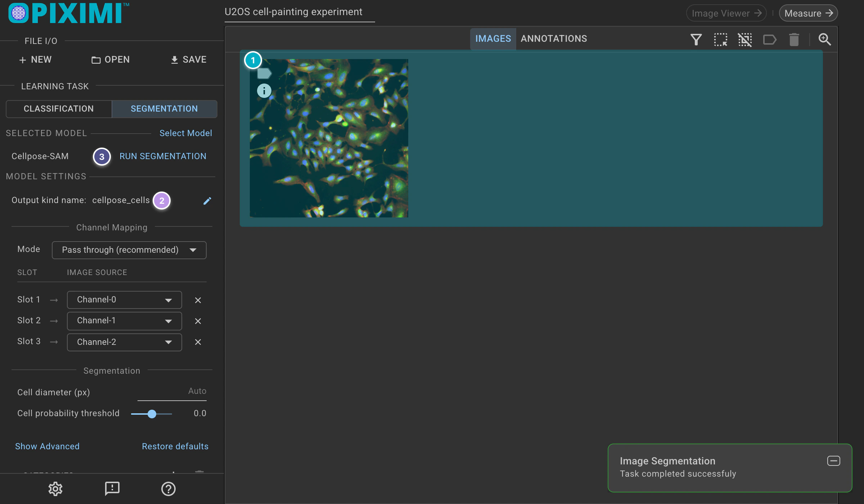Open the Image Viewer button
The height and width of the screenshot is (504, 864).
point(726,13)
